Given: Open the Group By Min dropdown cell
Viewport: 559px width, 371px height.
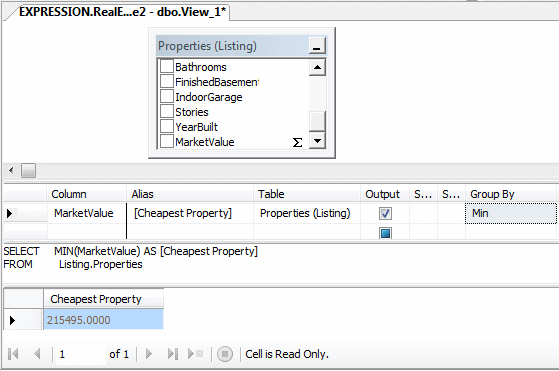Looking at the screenshot, I should point(511,213).
